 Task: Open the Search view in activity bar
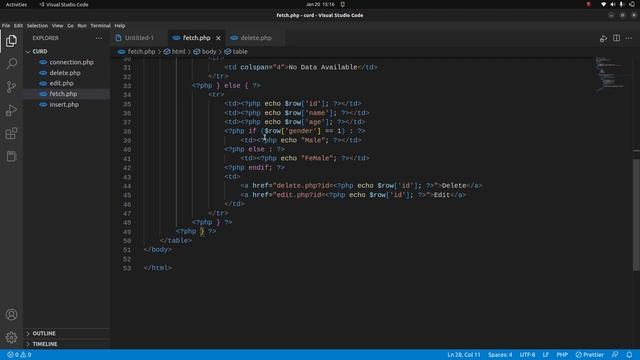coord(11,64)
